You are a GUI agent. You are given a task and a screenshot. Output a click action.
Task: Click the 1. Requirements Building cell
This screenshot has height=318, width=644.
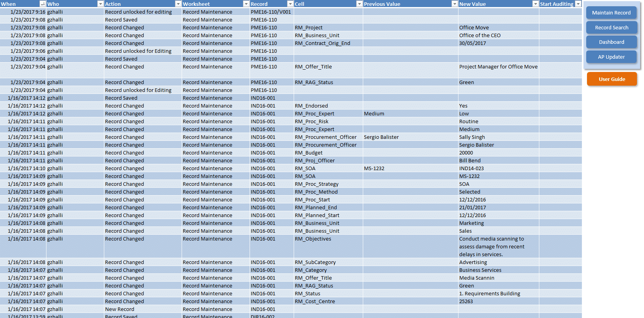(499, 293)
